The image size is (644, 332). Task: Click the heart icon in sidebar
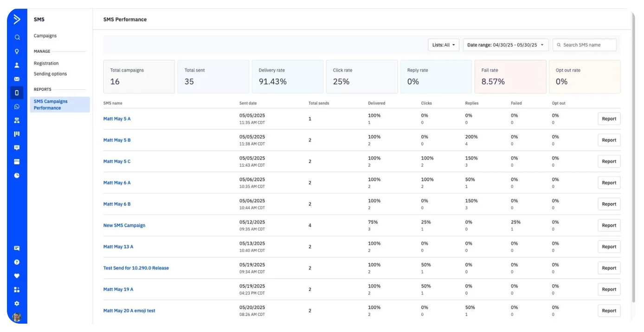pos(17,276)
